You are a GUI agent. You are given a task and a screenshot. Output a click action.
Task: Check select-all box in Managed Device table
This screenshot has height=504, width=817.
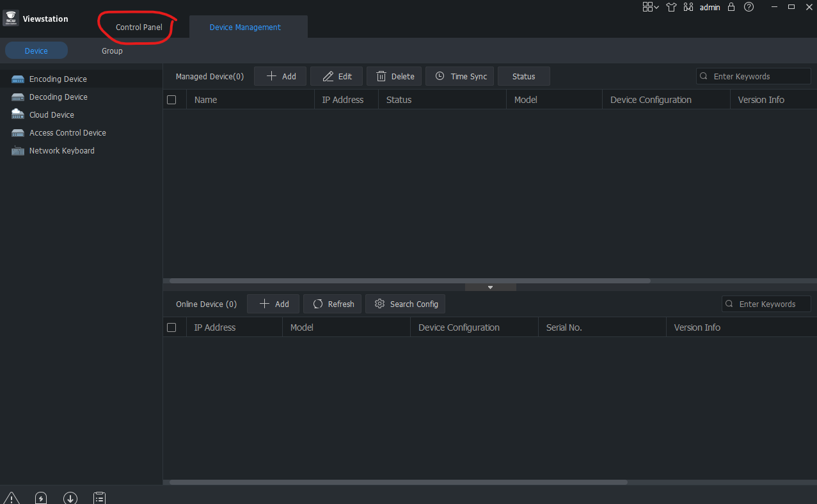pyautogui.click(x=171, y=100)
